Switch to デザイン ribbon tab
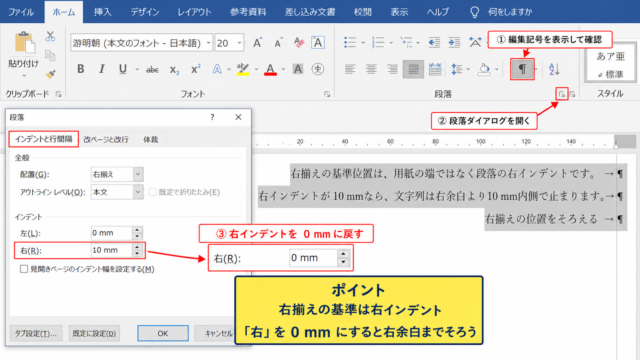 tap(145, 12)
